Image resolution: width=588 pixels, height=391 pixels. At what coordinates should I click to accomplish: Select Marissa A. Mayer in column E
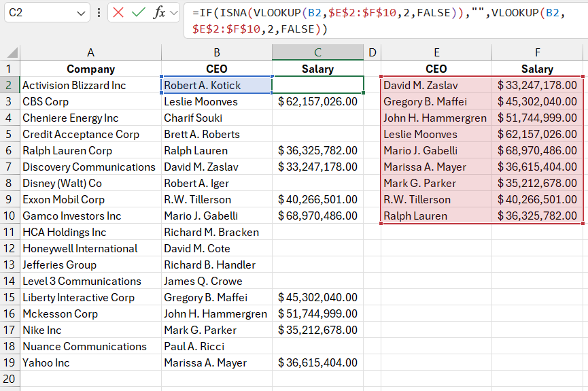436,167
